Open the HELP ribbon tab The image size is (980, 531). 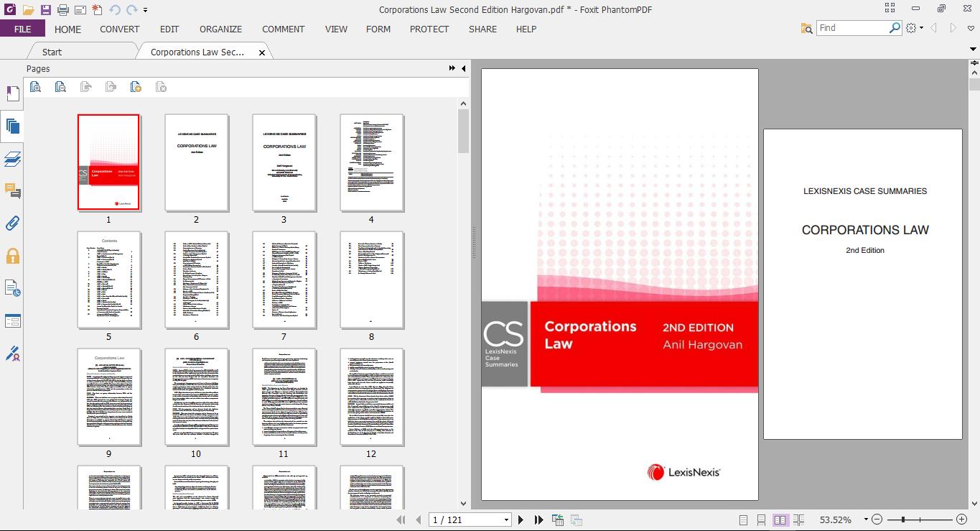[526, 29]
